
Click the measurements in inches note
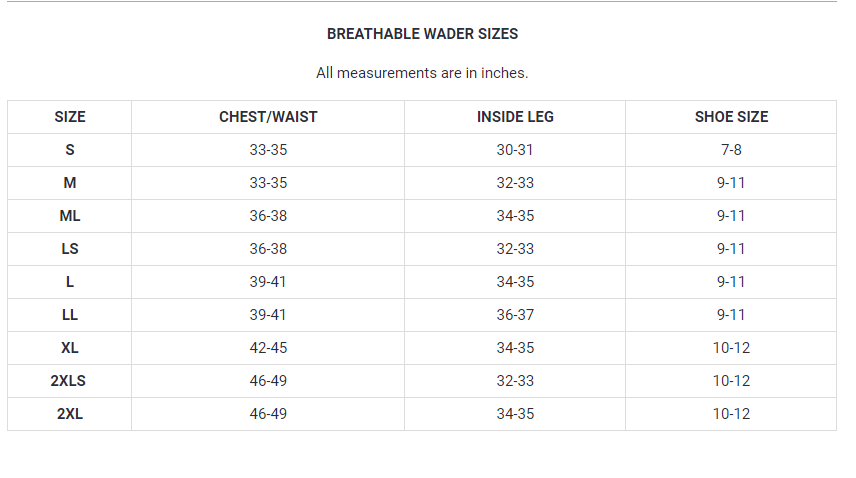coord(422,73)
